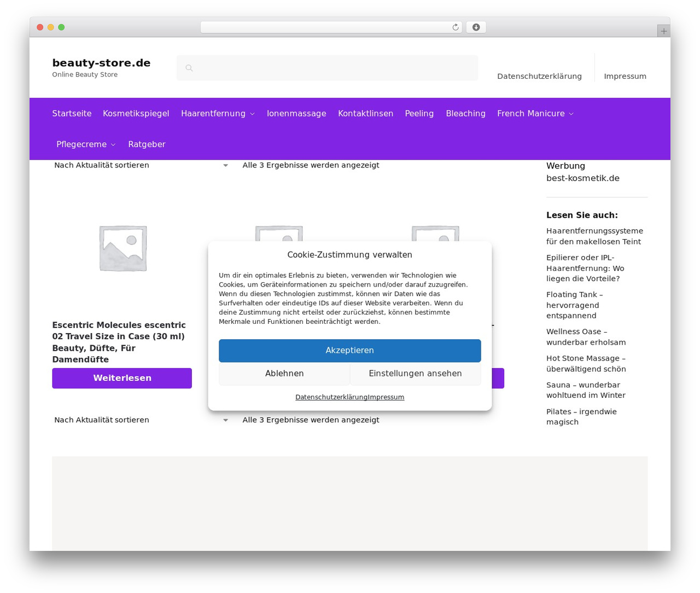Open 'Sauna – wunderbar wohltuend im Winter' link
Viewport: 700px width, 593px height.
coord(586,390)
